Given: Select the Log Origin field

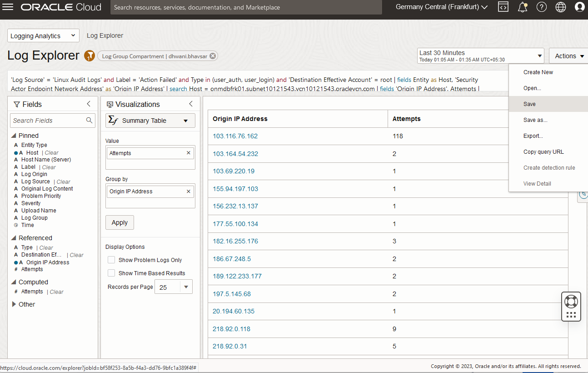Looking at the screenshot, I should [x=34, y=174].
